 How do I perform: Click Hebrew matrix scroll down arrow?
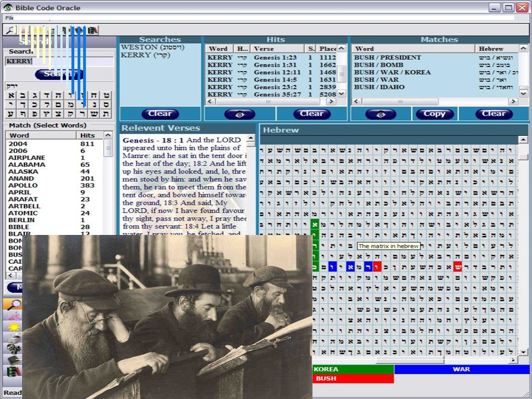(523, 352)
